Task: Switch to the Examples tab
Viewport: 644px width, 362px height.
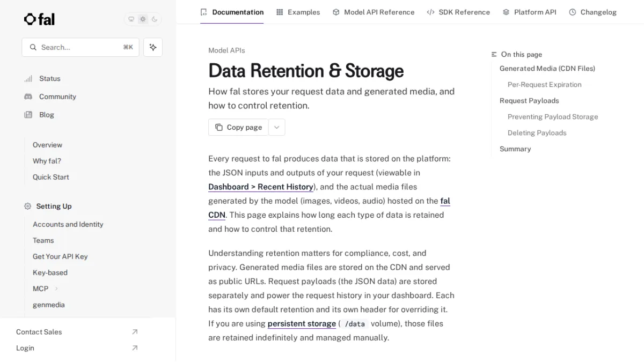Action: tap(298, 12)
